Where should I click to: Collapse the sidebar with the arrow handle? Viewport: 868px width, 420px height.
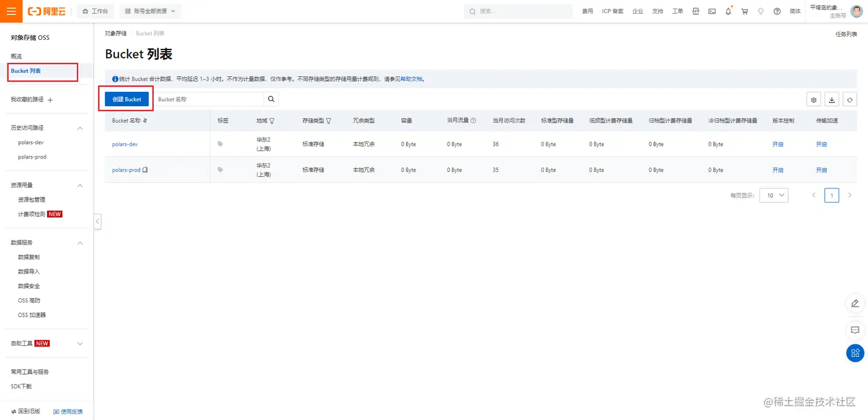click(98, 221)
